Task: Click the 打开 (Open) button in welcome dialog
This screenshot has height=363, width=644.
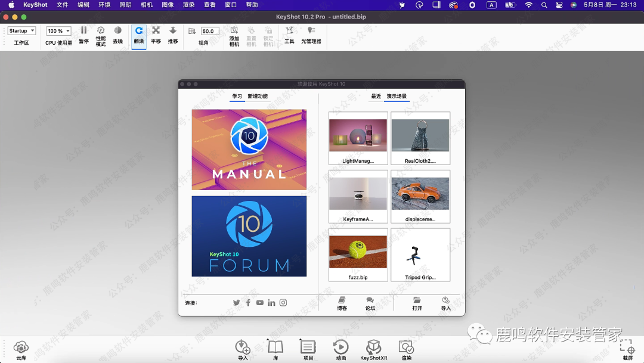Action: pyautogui.click(x=417, y=303)
